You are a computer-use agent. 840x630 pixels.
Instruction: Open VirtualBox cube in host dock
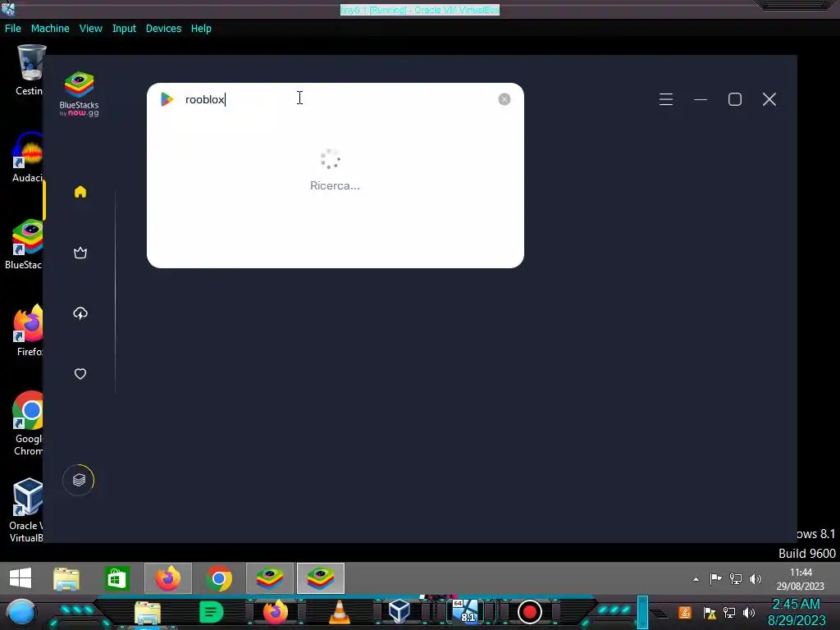(x=399, y=612)
